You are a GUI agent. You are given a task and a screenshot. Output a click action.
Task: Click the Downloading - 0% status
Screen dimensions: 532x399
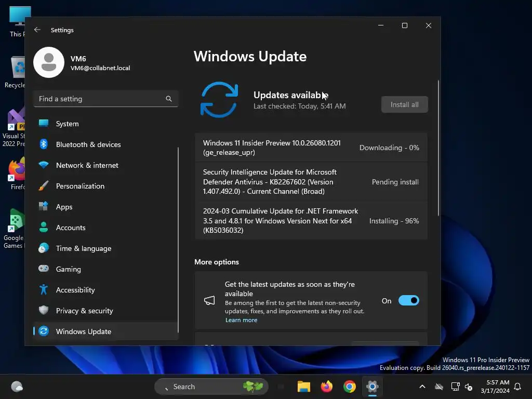(x=389, y=148)
